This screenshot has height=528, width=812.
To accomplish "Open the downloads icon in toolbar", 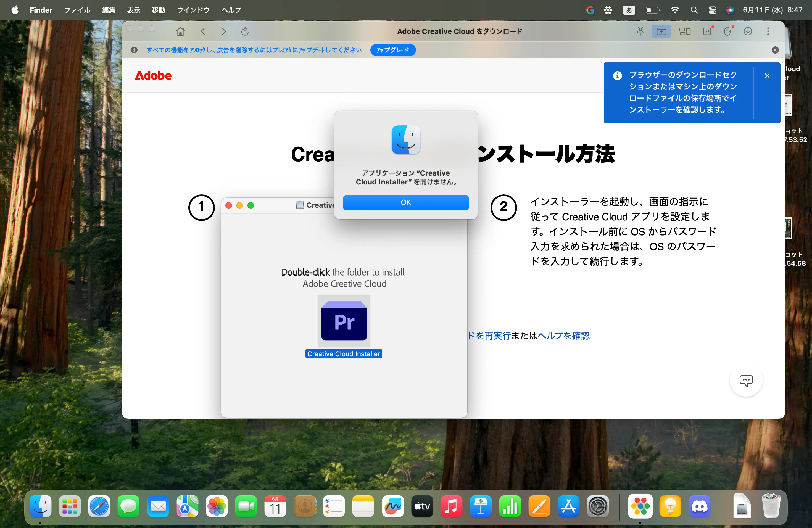I will (748, 31).
